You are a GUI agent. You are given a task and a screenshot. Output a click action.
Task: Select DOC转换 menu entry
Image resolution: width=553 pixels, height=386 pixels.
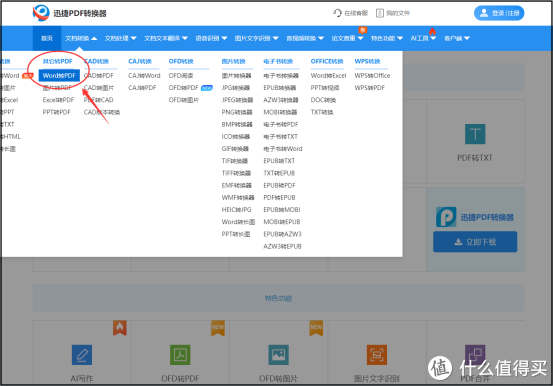(x=323, y=100)
